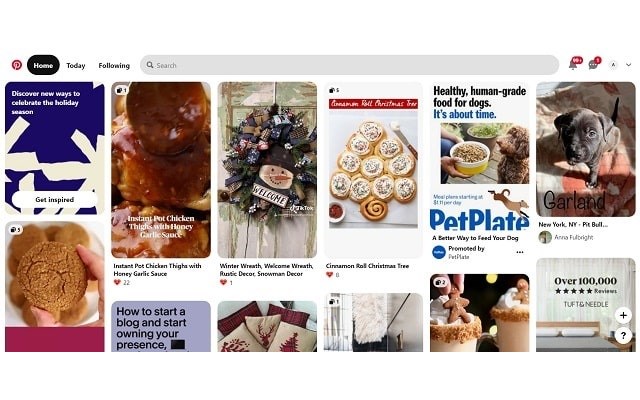Open the notifications bell icon

pyautogui.click(x=573, y=64)
